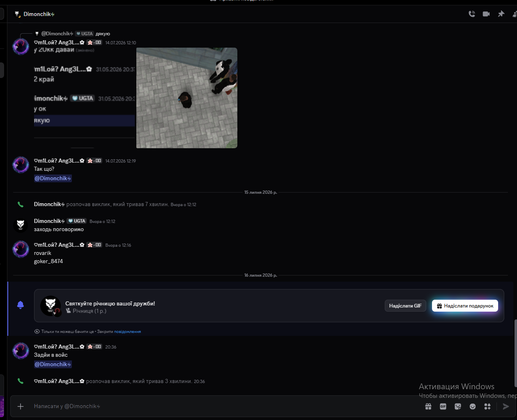
Task: Open pinned messages via pin icon
Action: (501, 14)
